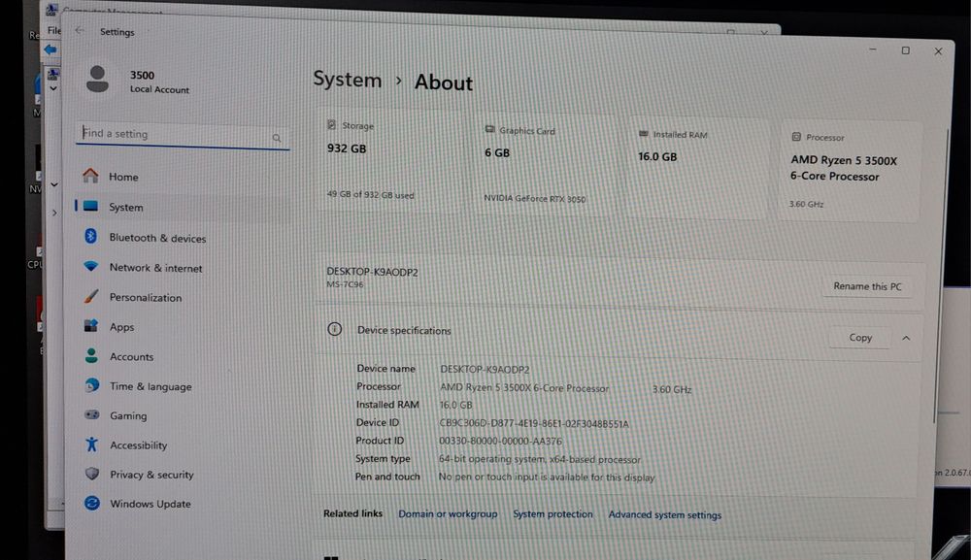This screenshot has height=560, width=971.
Task: Maximize the Settings window
Action: pos(905,50)
